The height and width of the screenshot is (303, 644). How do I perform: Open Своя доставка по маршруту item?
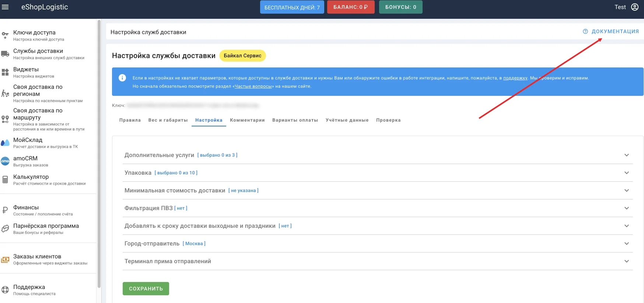[48, 119]
